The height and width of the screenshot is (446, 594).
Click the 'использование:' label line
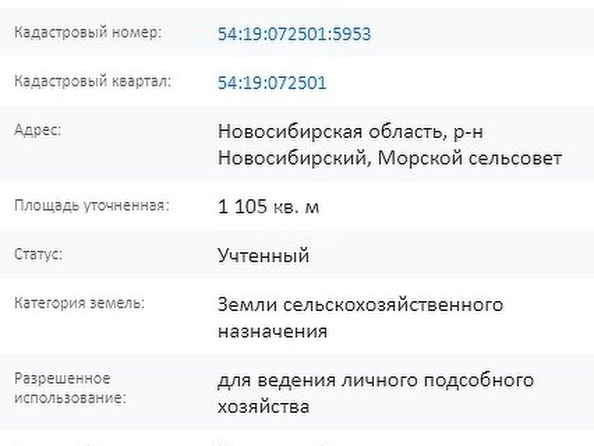70,398
